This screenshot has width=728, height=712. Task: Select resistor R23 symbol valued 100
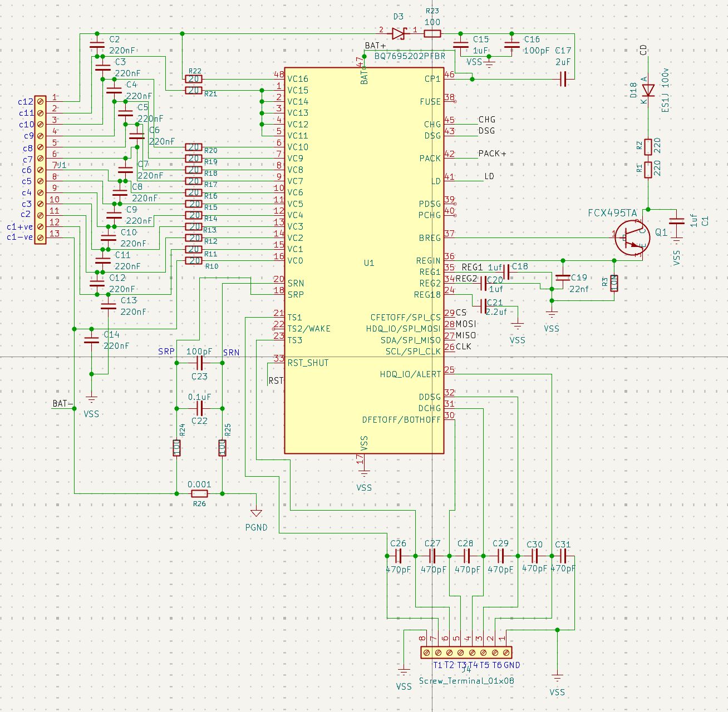pos(432,33)
